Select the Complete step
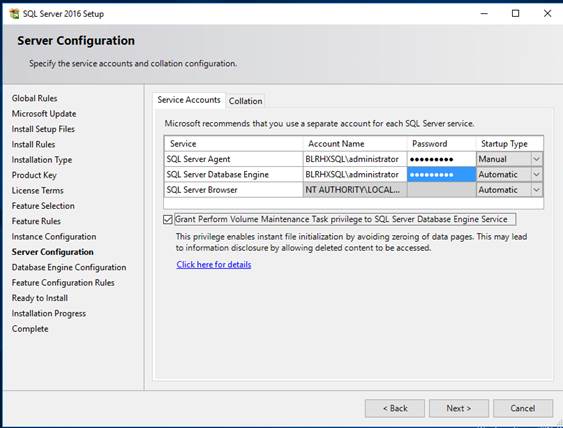The height and width of the screenshot is (428, 563). click(30, 329)
